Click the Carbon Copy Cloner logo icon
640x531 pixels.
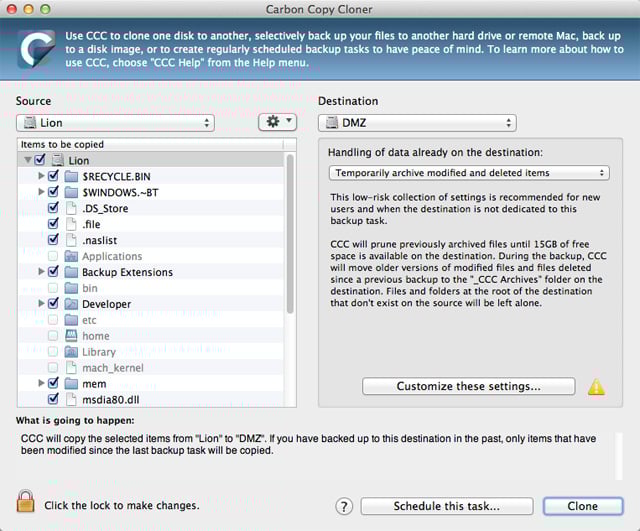point(36,49)
